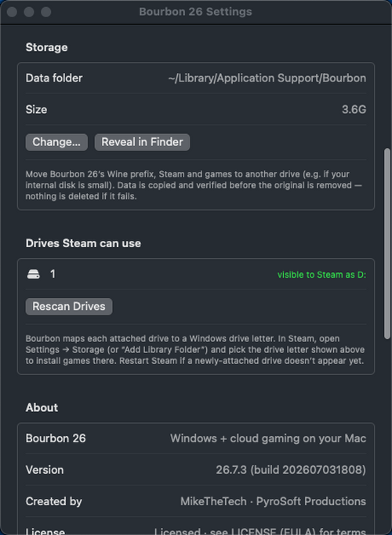Zoom the Settings window with third button
The image size is (392, 535).
tap(46, 12)
